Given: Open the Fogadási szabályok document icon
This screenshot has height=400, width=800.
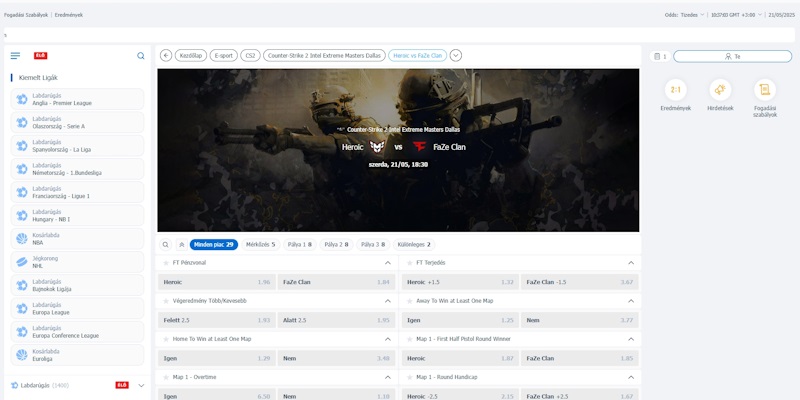Looking at the screenshot, I should 764,90.
